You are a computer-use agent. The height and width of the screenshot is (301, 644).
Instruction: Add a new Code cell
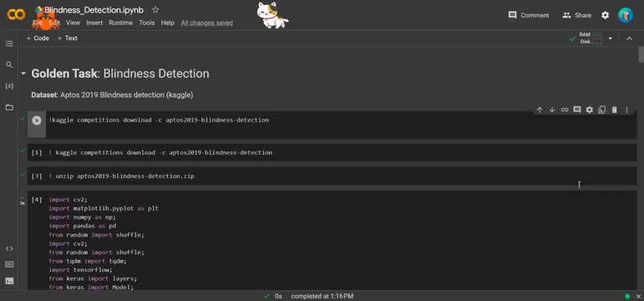coord(38,38)
